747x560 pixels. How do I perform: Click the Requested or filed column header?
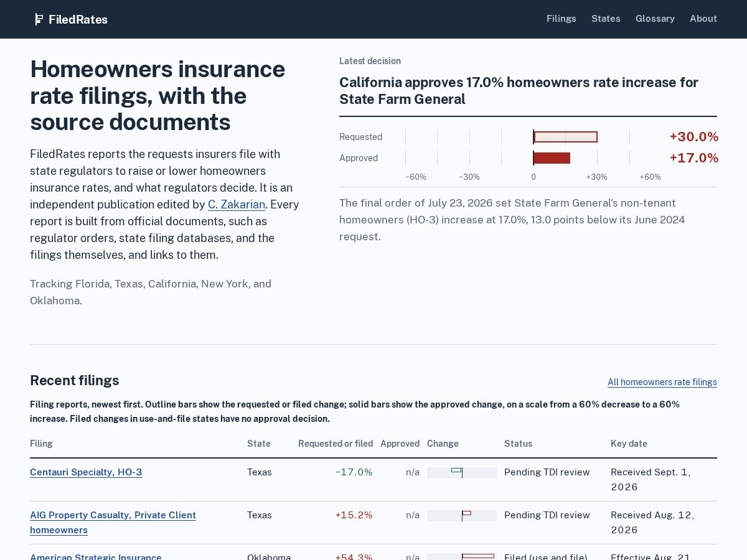click(336, 444)
